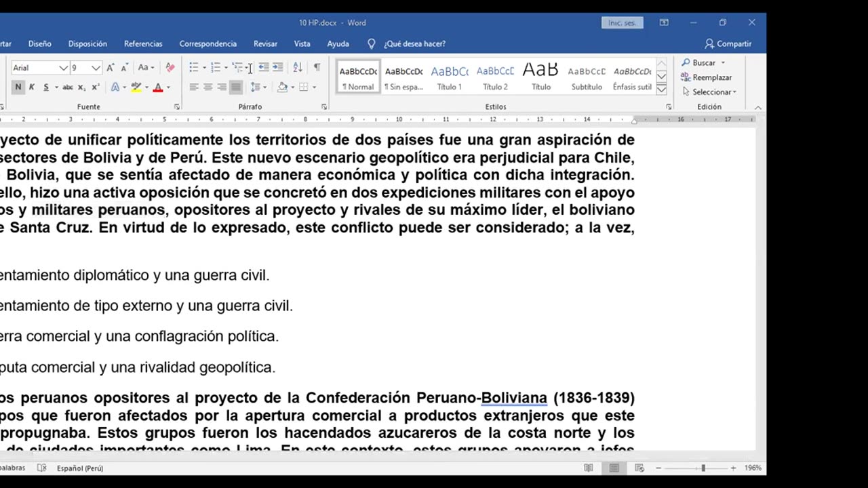This screenshot has width=868, height=488.
Task: Open the Revisar tab
Action: 265,43
